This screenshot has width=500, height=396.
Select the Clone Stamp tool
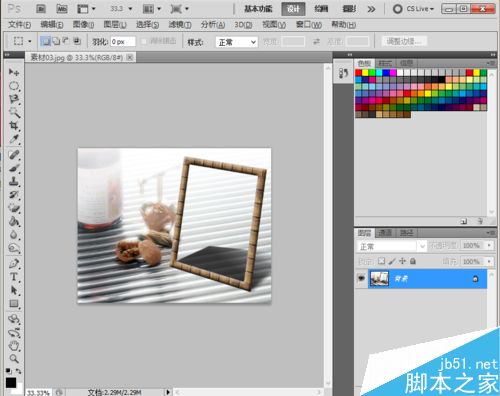14,182
